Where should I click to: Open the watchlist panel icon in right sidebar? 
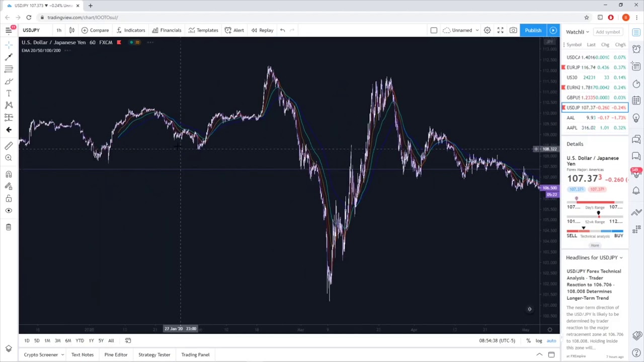click(x=636, y=32)
